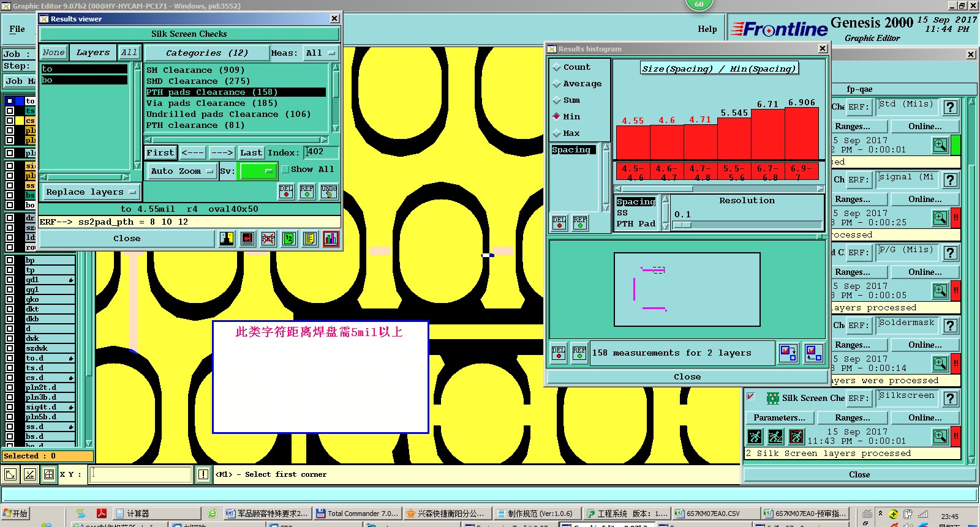Open Replace layers dropdown
This screenshot has height=527, width=980.
pyautogui.click(x=91, y=192)
